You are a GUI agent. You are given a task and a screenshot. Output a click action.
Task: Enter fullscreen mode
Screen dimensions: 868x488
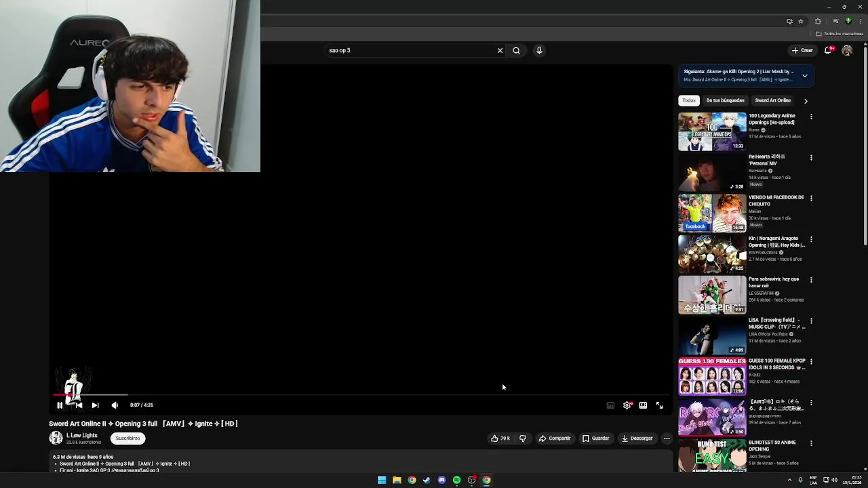pyautogui.click(x=660, y=405)
